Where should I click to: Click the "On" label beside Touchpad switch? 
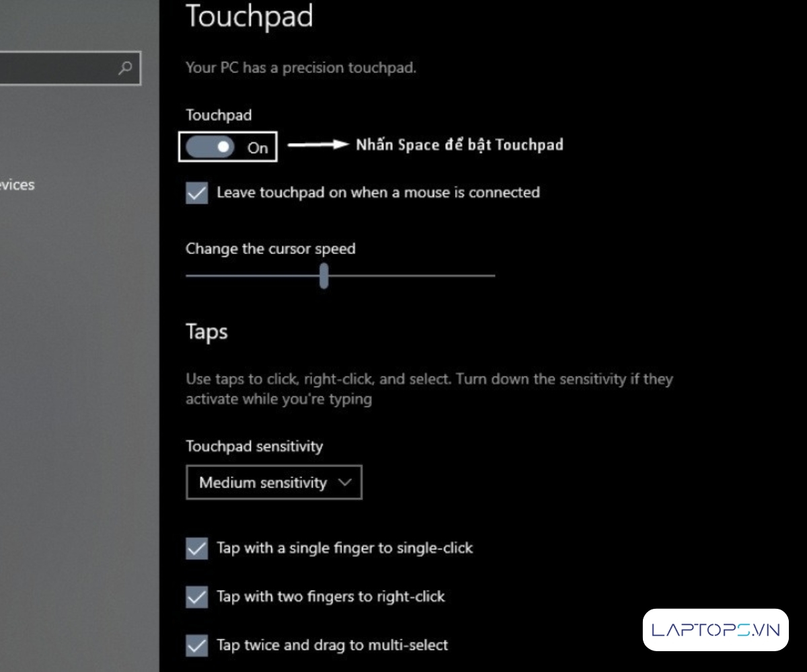258,148
